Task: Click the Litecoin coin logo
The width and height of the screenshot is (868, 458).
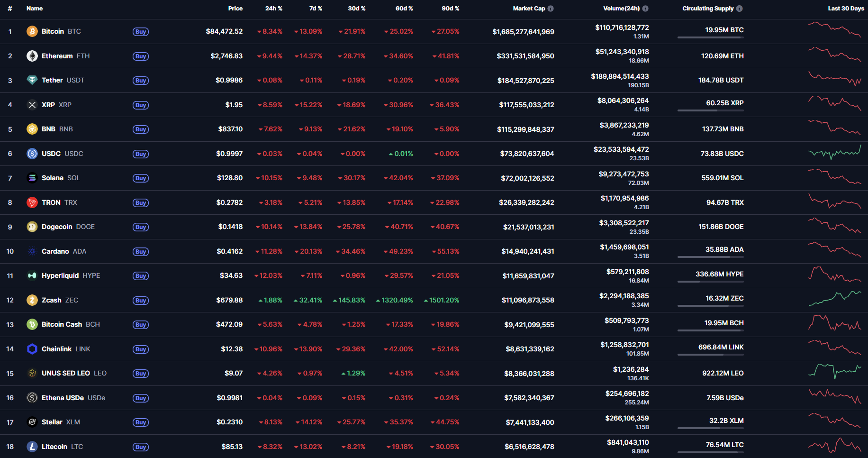Action: (x=32, y=447)
